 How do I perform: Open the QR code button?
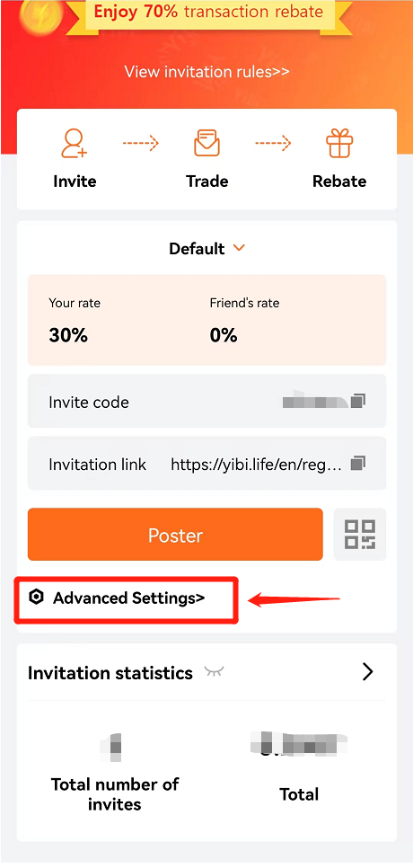[x=360, y=535]
